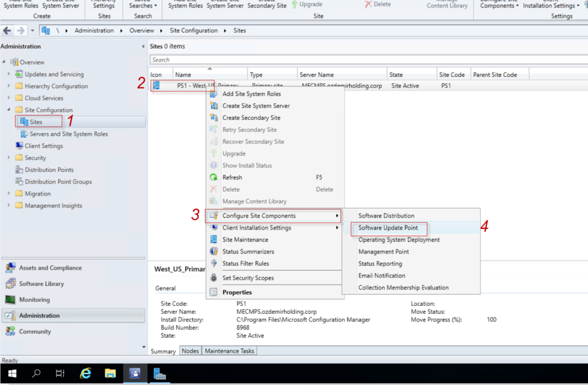Expand the Management Insights node
588x385 pixels.
[9, 205]
